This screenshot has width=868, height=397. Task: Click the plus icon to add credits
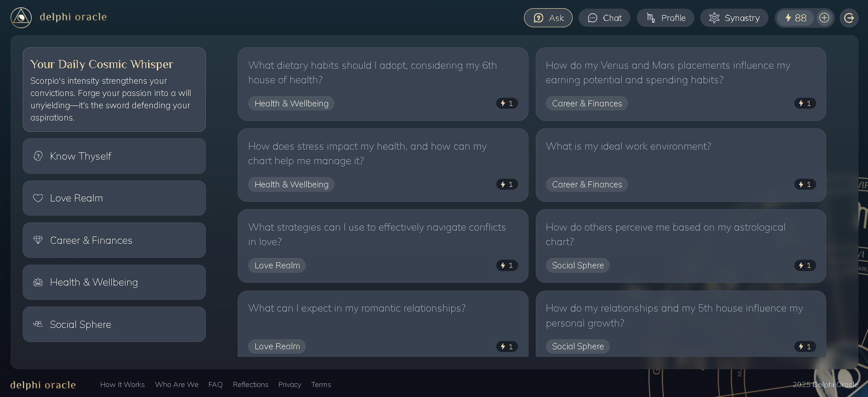824,18
